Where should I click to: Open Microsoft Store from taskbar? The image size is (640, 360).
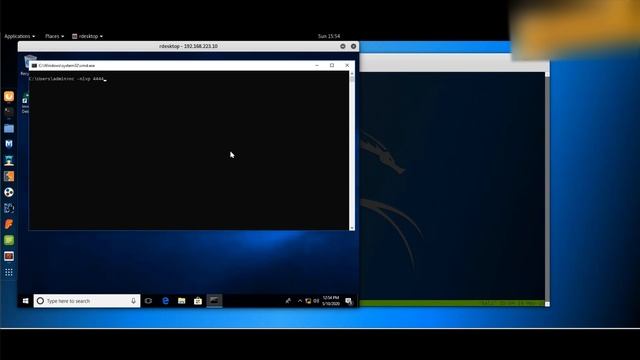(x=198, y=301)
